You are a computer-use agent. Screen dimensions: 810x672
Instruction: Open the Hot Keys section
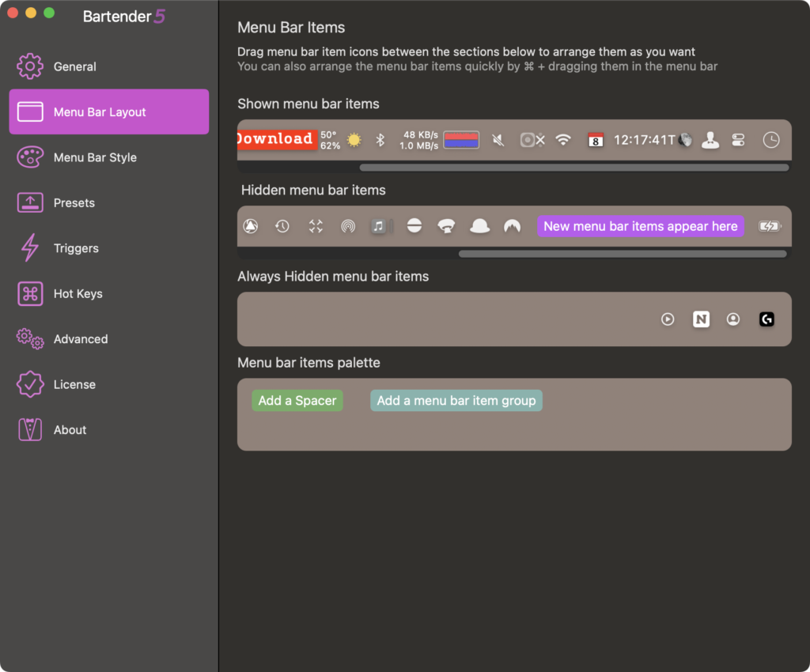(78, 293)
